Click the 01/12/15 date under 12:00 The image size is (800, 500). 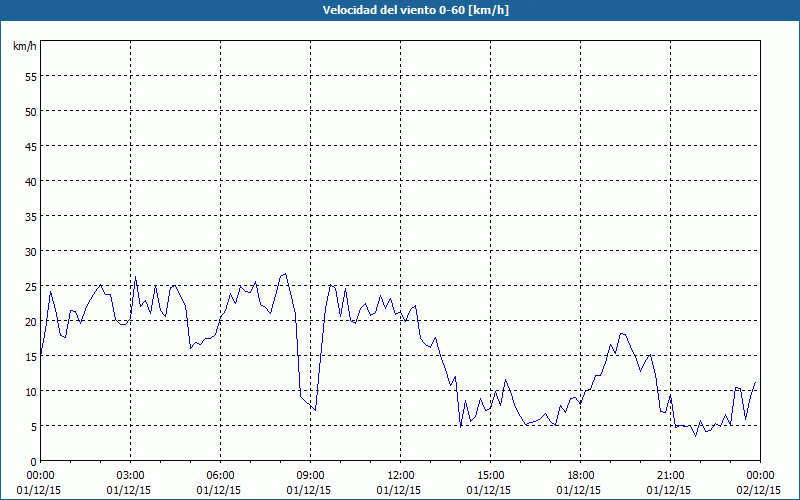pos(399,490)
